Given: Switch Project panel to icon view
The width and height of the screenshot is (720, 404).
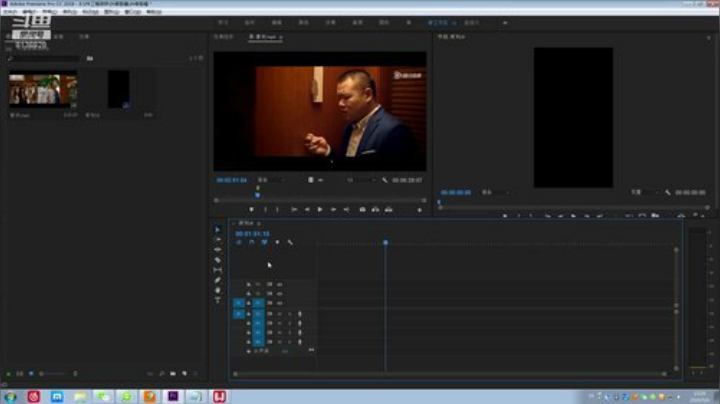Looking at the screenshot, I should (x=31, y=374).
